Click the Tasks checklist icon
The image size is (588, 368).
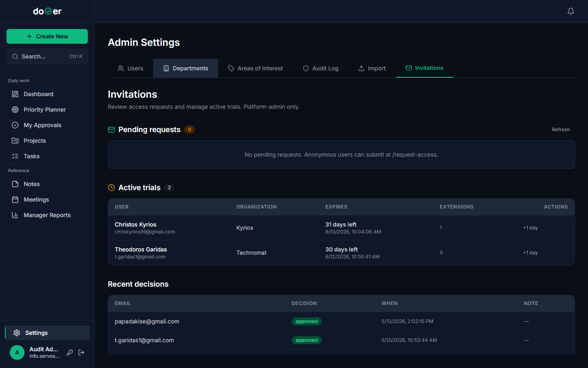tap(15, 156)
